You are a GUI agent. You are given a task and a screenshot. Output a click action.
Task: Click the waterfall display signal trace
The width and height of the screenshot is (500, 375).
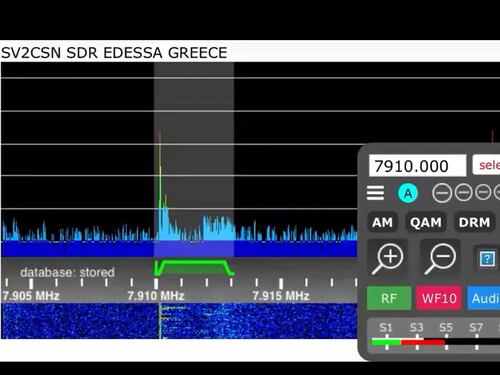160,321
